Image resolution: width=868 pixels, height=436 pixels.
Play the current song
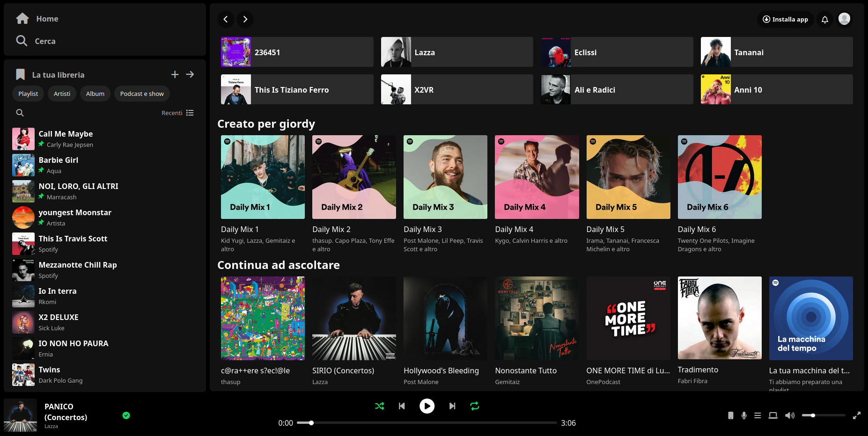pyautogui.click(x=427, y=406)
